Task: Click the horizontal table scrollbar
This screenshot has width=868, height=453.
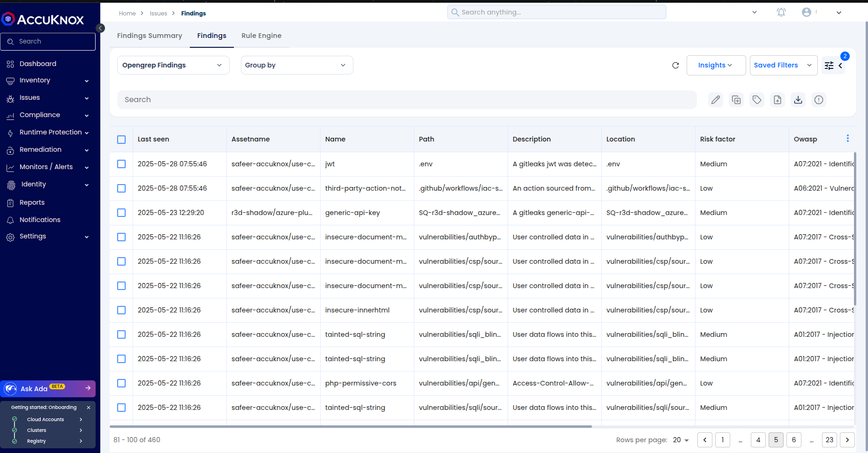Action: 351,426
